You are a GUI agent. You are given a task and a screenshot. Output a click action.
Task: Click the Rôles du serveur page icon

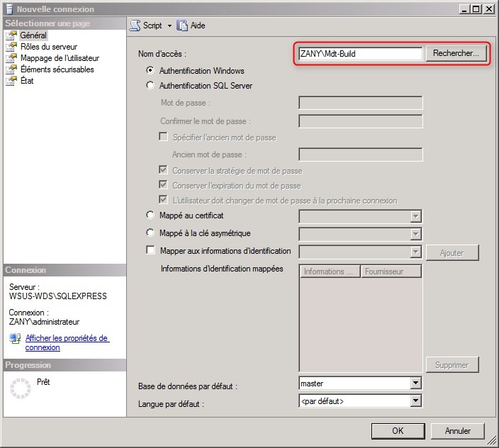11,47
